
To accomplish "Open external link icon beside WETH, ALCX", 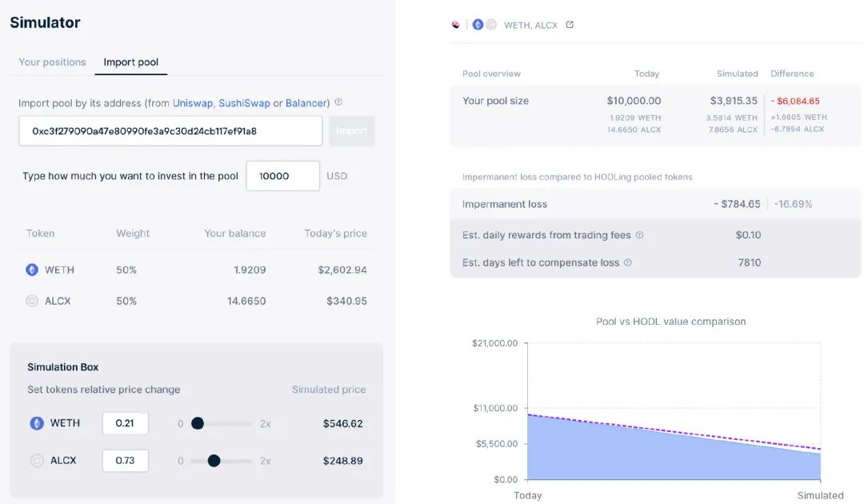I will pos(570,25).
